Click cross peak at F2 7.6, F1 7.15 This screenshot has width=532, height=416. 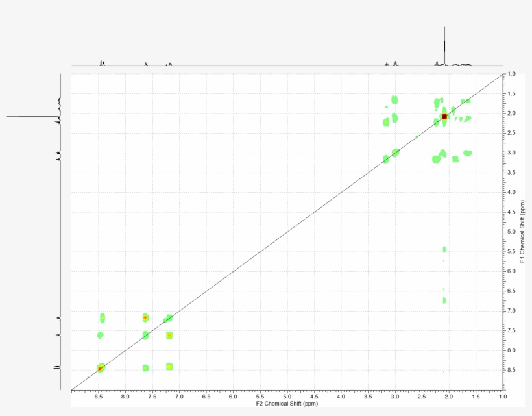coord(145,317)
